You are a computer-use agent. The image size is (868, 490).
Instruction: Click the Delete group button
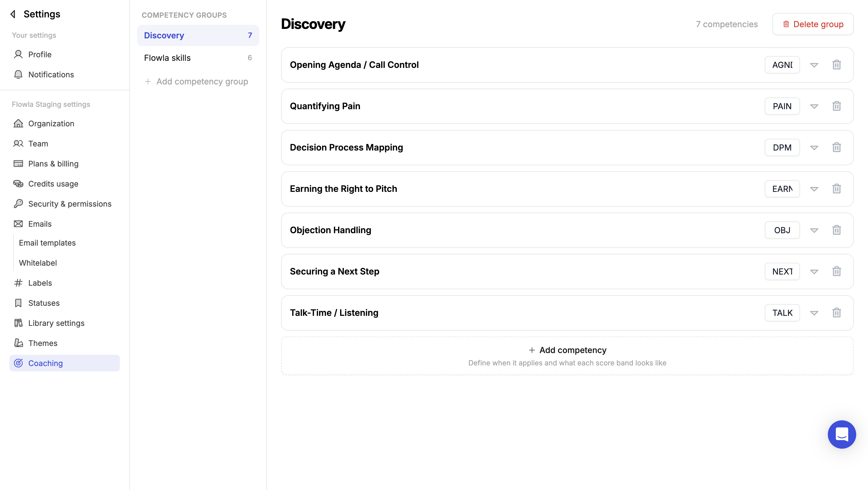[813, 24]
